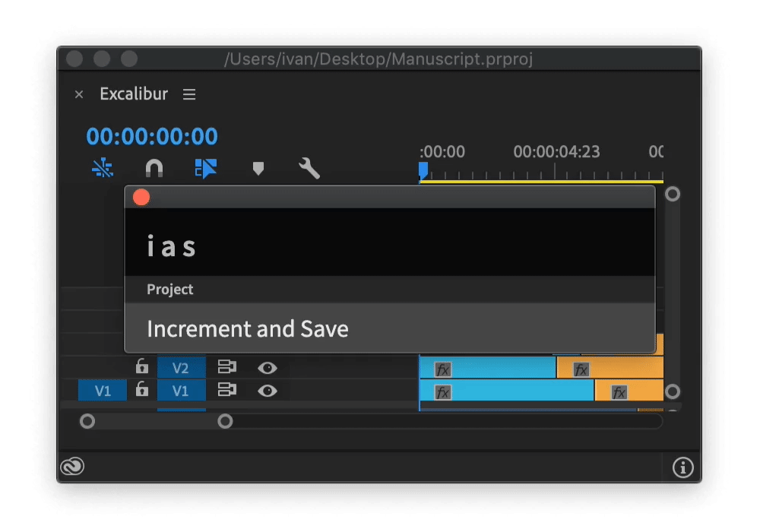Viewport: 760px width, 532px height.
Task: Open Creative Cloud sync status icon
Action: click(x=72, y=466)
